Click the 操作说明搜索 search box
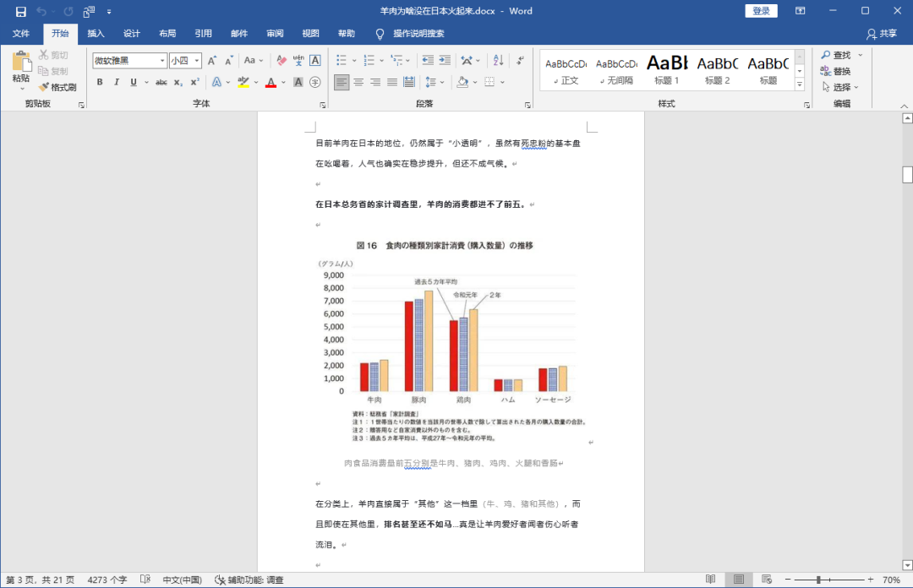This screenshot has width=913, height=588. (x=418, y=34)
